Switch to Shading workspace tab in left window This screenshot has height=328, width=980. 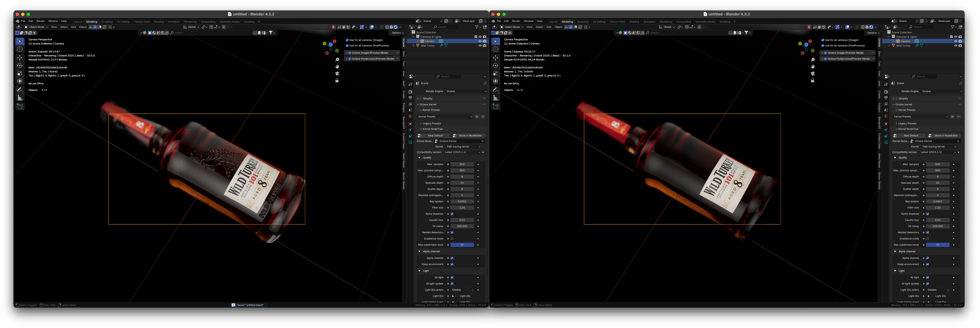pos(159,22)
